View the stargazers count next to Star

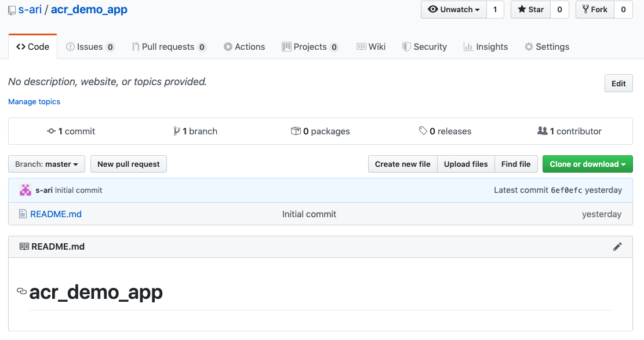(x=559, y=9)
